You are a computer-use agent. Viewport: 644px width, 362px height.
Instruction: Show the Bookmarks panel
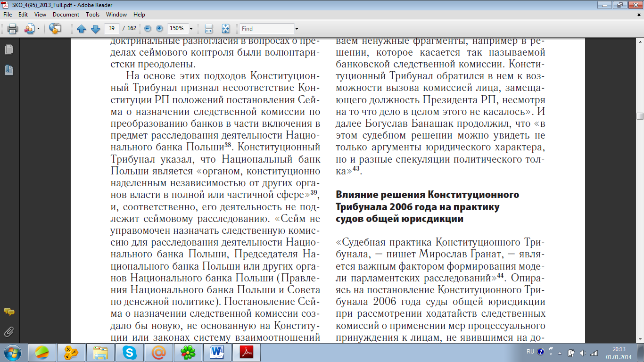coord(8,70)
